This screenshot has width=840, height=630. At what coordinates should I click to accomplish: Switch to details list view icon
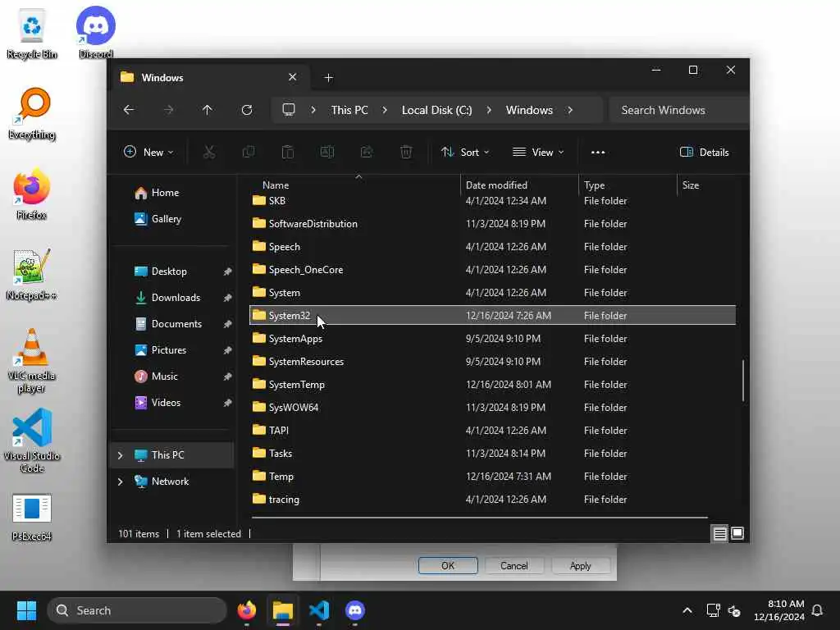[719, 533]
